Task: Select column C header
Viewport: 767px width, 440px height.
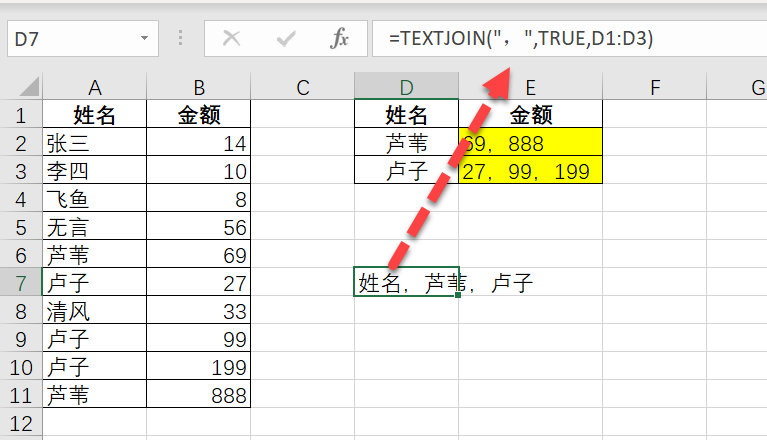Action: click(302, 87)
